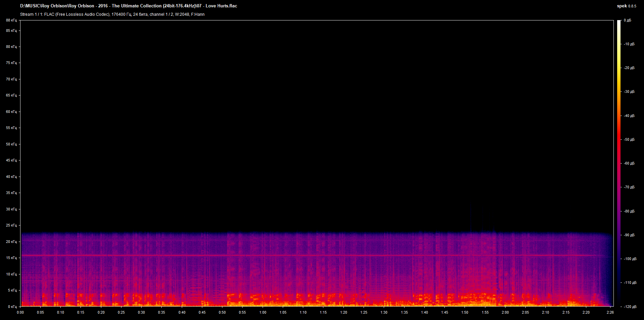Click the 2:26 end time label
This screenshot has height=320, width=644.
click(x=610, y=312)
